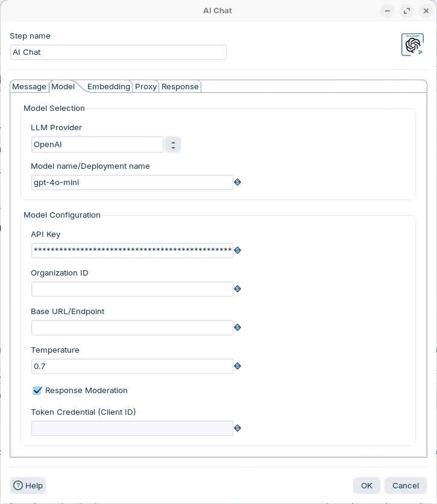Image resolution: width=437 pixels, height=504 pixels.
Task: Click the variable icon beside Model name field
Action: tap(237, 182)
